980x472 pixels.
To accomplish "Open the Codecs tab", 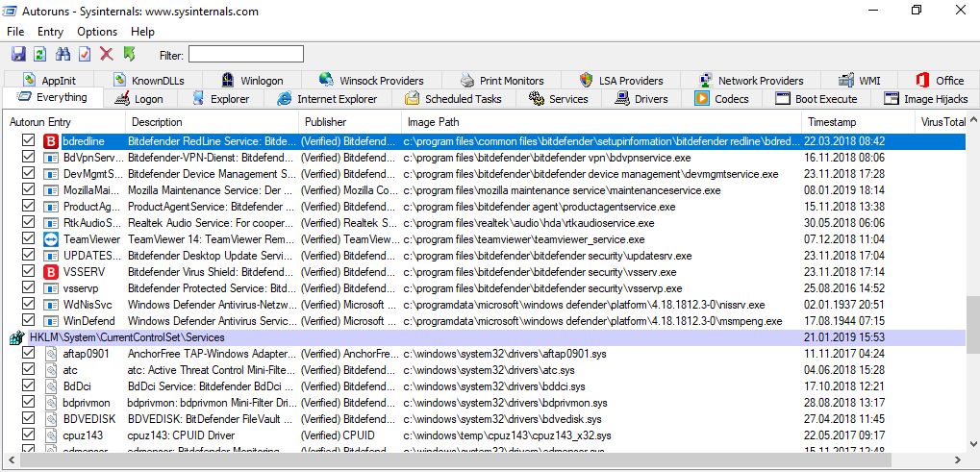I will [720, 99].
